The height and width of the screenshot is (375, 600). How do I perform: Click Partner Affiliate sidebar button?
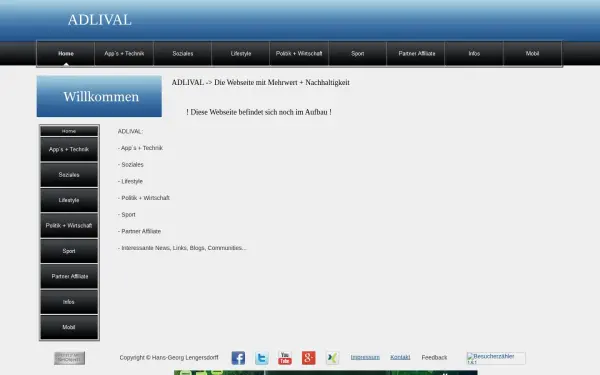[69, 276]
